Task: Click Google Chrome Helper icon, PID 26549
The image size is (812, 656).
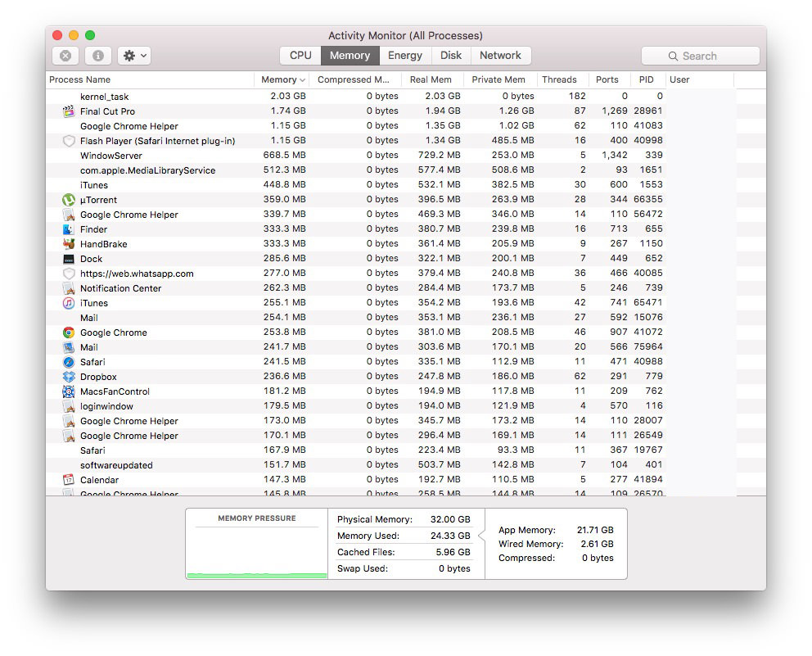Action: (x=69, y=436)
